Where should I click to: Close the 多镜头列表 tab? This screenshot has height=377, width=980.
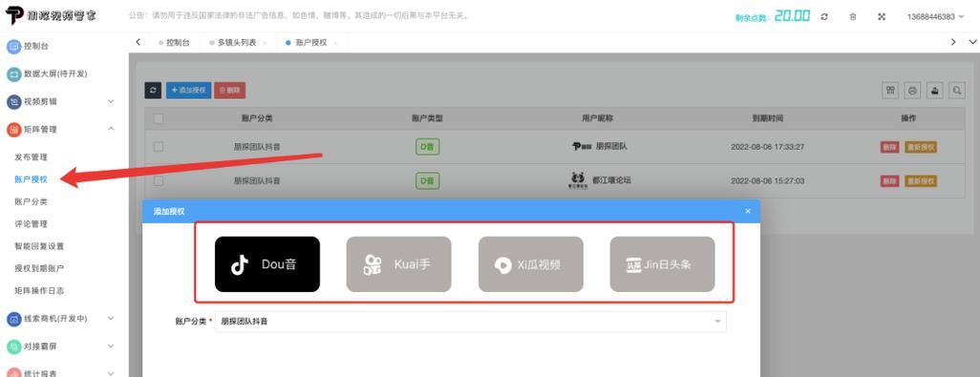click(x=265, y=43)
